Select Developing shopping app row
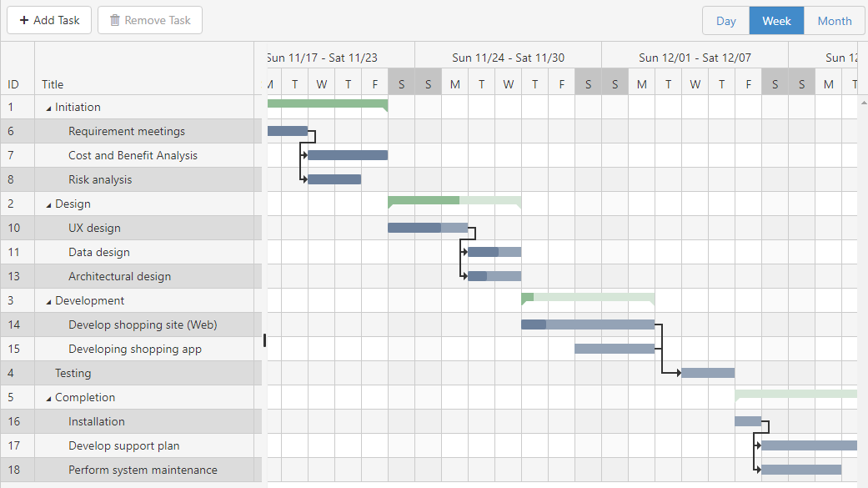Screen dimensions: 868x488 (131, 349)
